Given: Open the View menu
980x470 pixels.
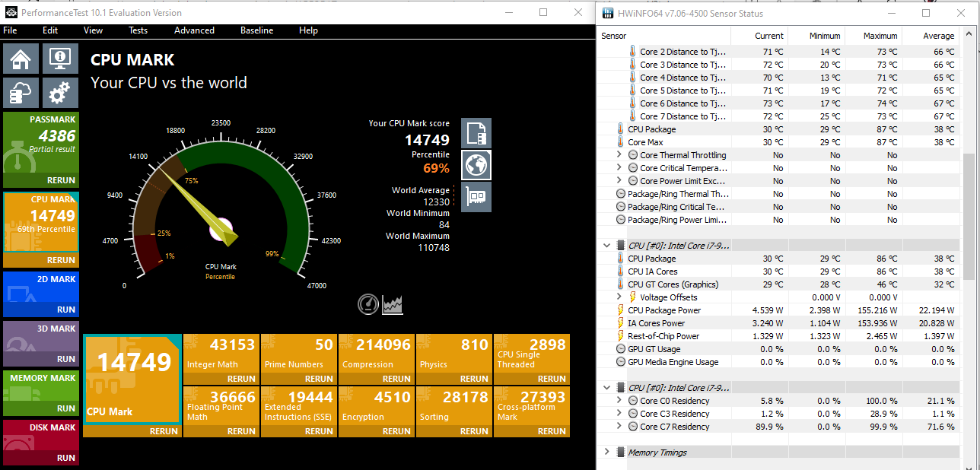Looking at the screenshot, I should pos(93,30).
